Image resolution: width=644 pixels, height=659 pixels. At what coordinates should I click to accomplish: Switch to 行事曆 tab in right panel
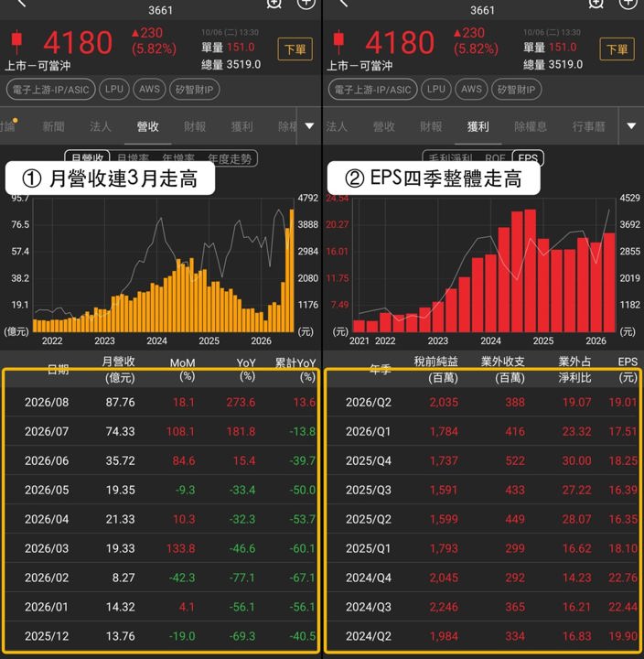588,126
